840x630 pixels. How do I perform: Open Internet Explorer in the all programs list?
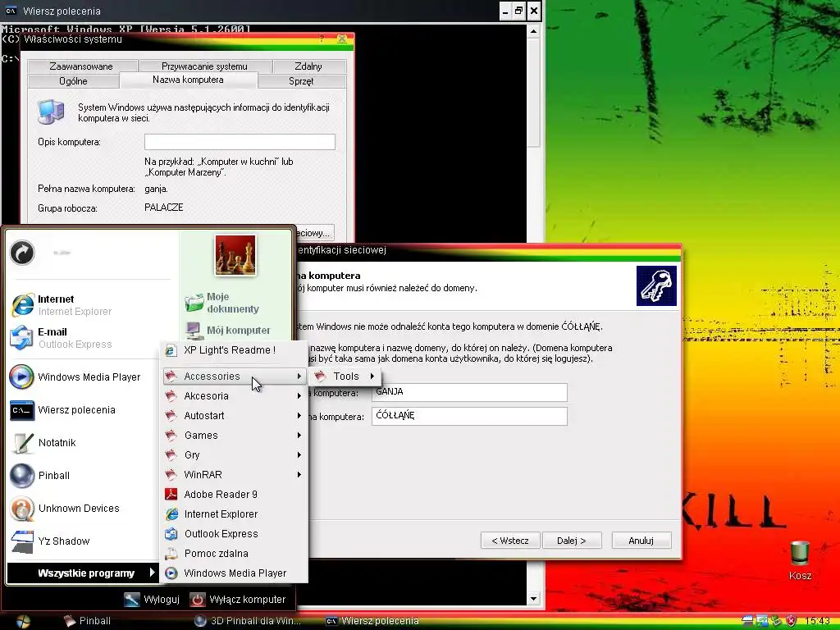pos(234,514)
